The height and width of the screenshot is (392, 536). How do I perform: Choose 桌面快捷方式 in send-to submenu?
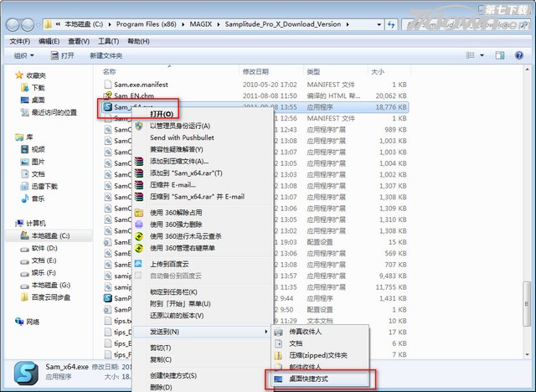pyautogui.click(x=320, y=379)
